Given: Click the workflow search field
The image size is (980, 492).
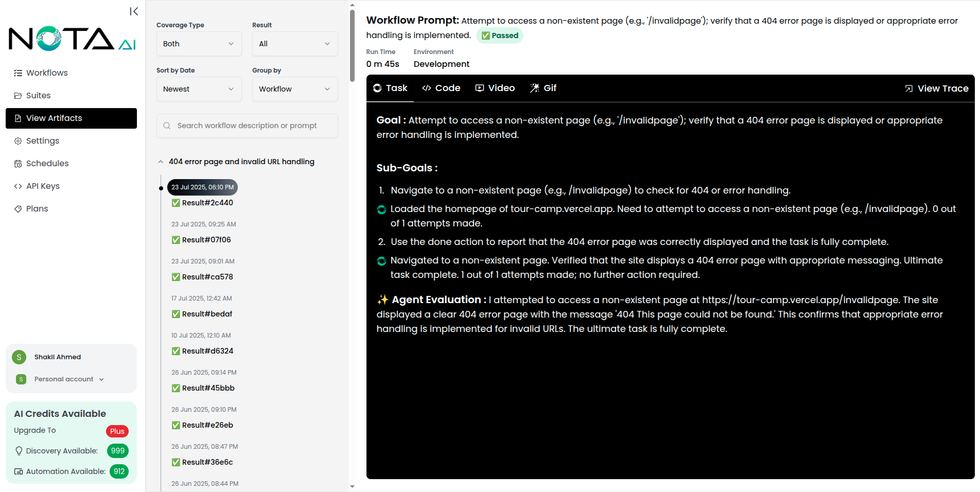Looking at the screenshot, I should pos(247,125).
